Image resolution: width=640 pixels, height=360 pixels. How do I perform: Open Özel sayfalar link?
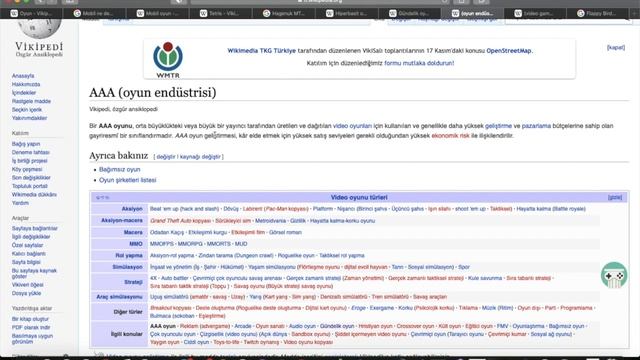point(27,245)
